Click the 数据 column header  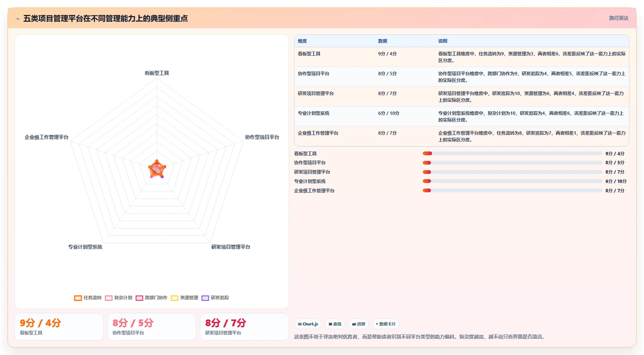(x=383, y=41)
